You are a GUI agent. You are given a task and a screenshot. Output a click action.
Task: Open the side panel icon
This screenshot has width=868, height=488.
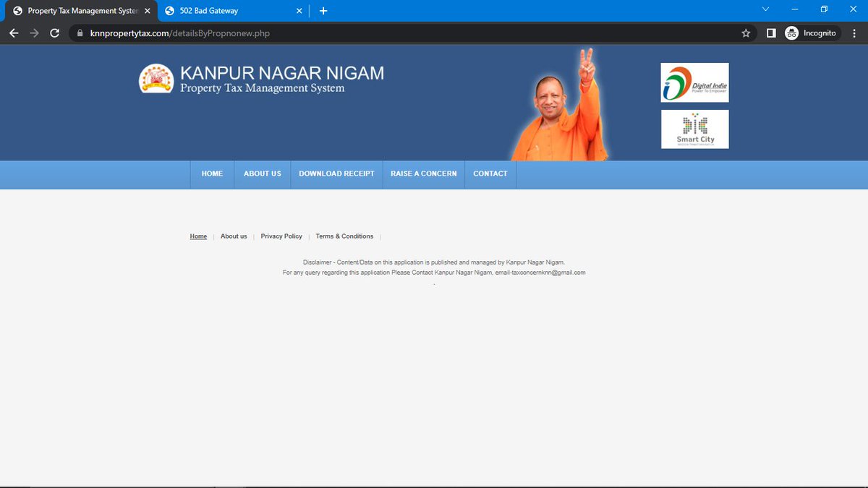[x=771, y=33]
